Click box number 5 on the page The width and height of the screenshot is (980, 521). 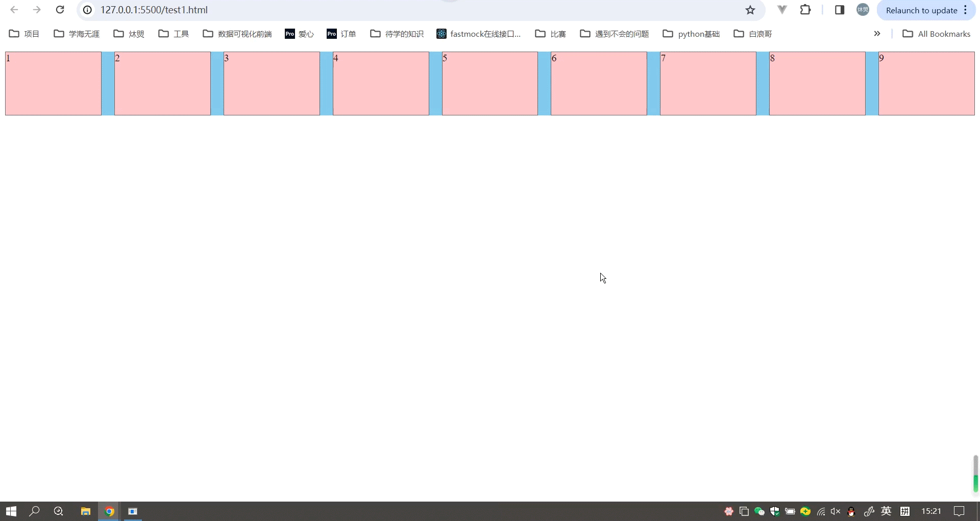(x=489, y=83)
